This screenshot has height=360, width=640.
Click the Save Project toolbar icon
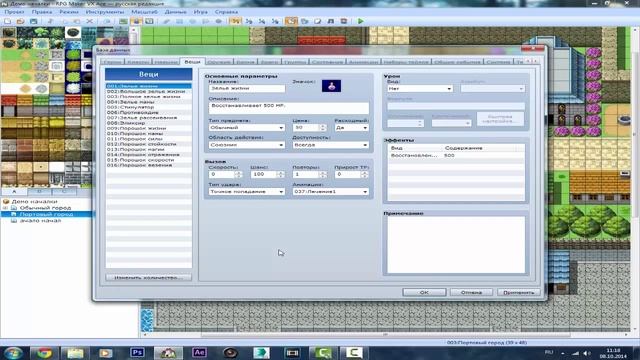click(x=33, y=21)
